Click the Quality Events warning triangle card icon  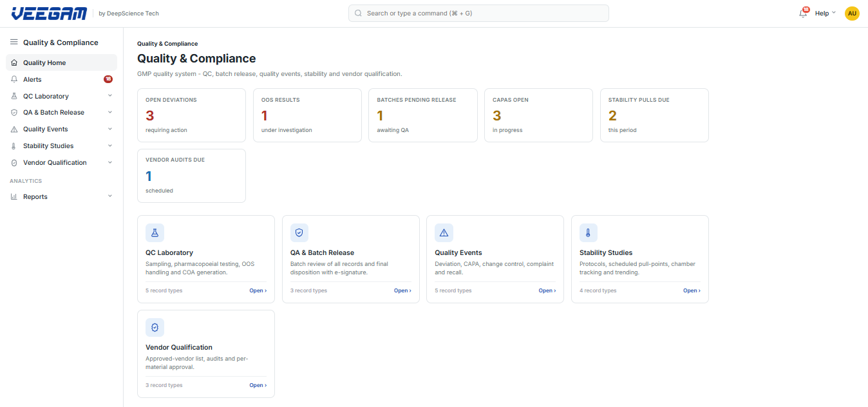tap(444, 232)
